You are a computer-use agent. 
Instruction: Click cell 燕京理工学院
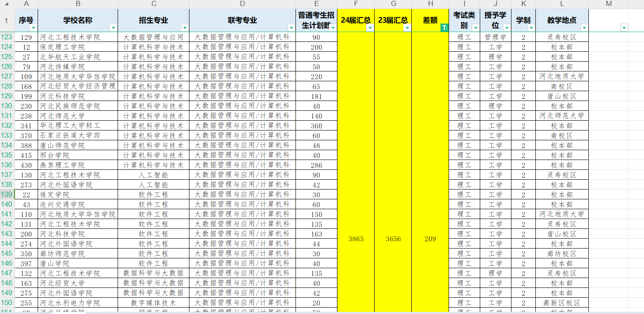point(78,165)
